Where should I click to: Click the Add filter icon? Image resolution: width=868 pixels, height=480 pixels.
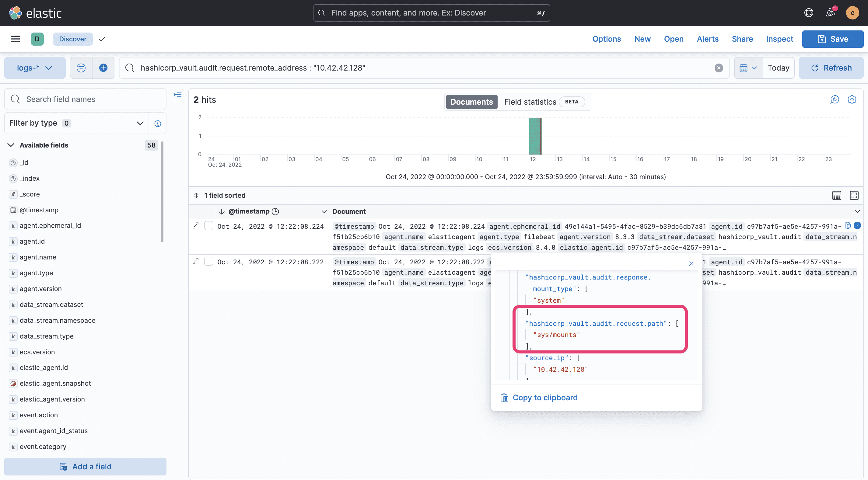[103, 68]
